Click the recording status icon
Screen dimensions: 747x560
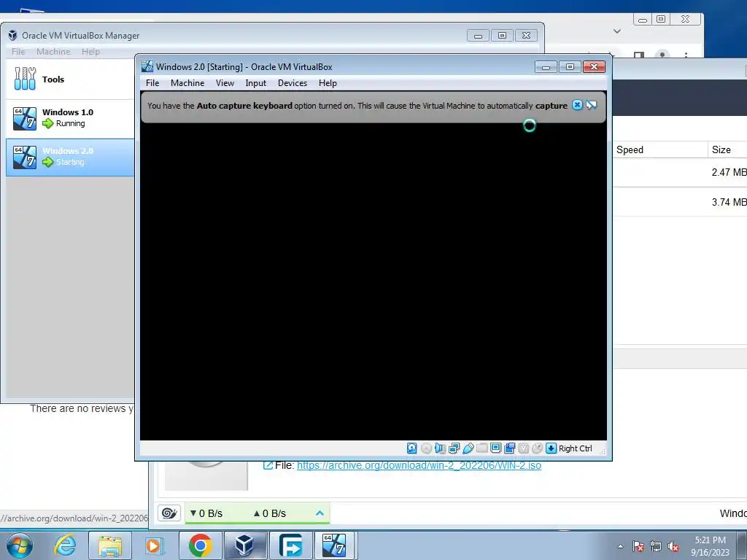(x=509, y=448)
